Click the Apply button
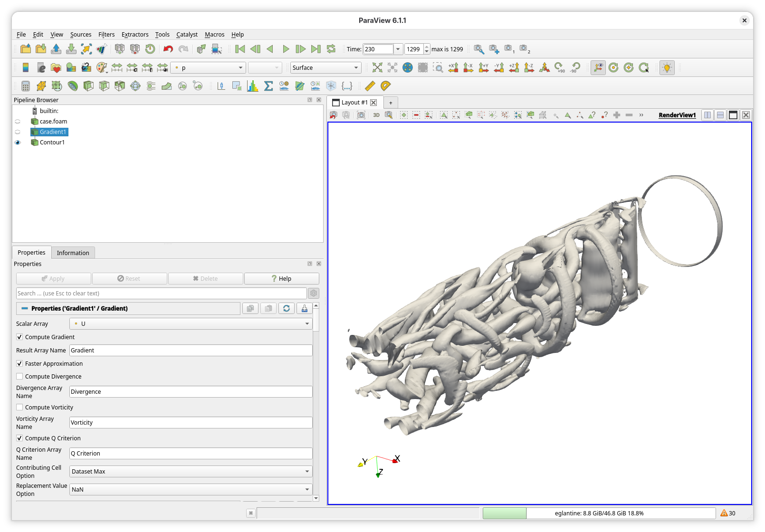 pyautogui.click(x=54, y=279)
